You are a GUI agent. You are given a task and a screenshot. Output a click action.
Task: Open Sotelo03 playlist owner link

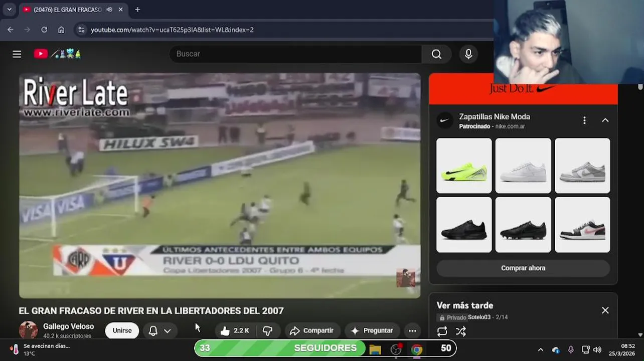479,317
